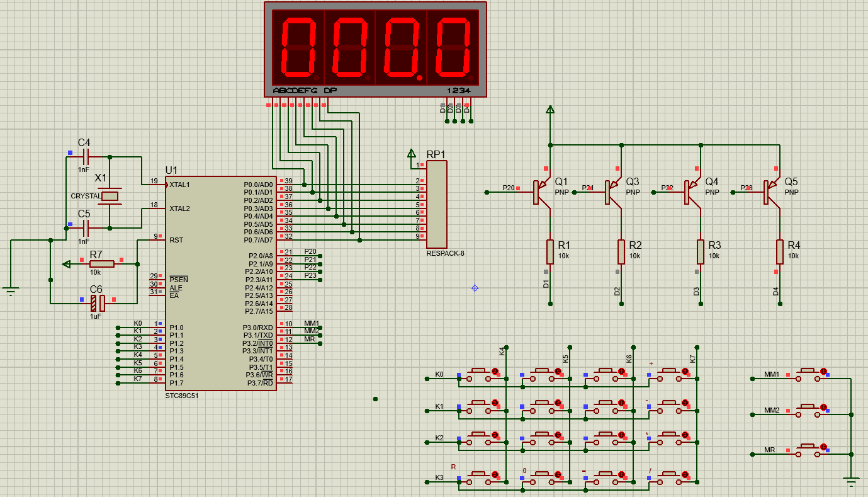The height and width of the screenshot is (497, 868).
Task: Click the isolated junction dot below U1
Action: tap(375, 399)
